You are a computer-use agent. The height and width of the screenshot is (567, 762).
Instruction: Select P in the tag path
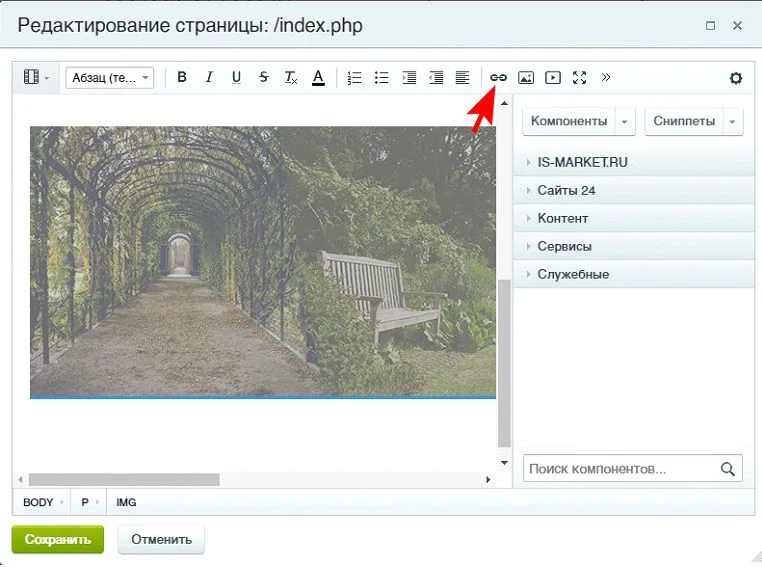click(x=85, y=502)
